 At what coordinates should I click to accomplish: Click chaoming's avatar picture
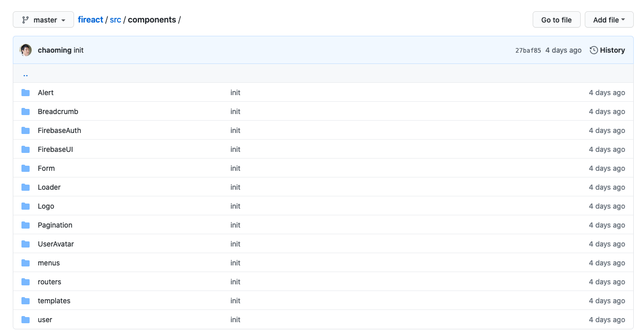coord(26,50)
